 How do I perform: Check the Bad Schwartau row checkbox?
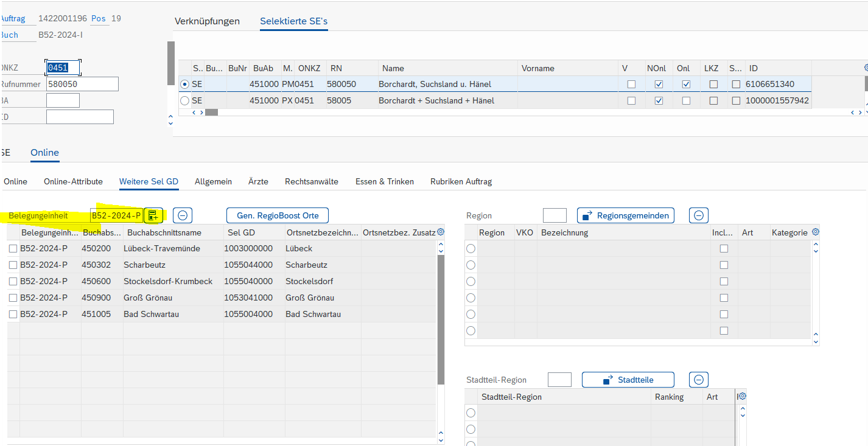13,314
